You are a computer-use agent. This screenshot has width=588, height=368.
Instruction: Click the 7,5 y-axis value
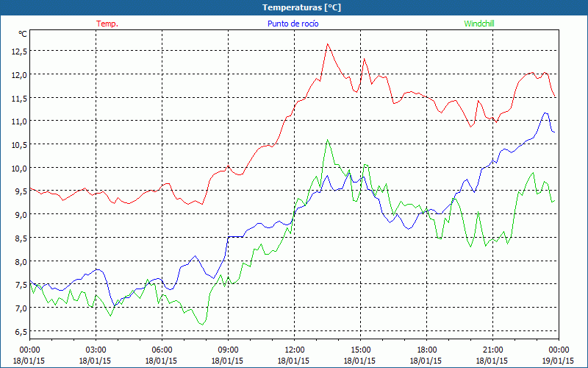(x=21, y=285)
